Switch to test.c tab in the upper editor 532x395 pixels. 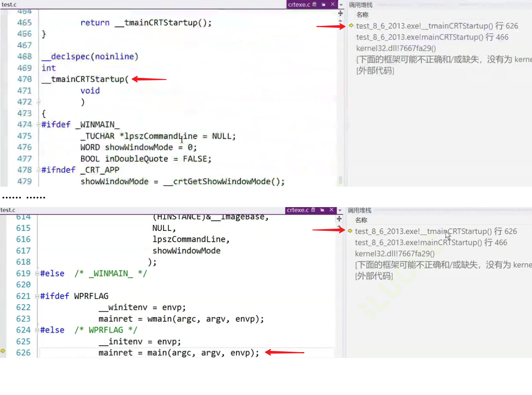pos(9,5)
